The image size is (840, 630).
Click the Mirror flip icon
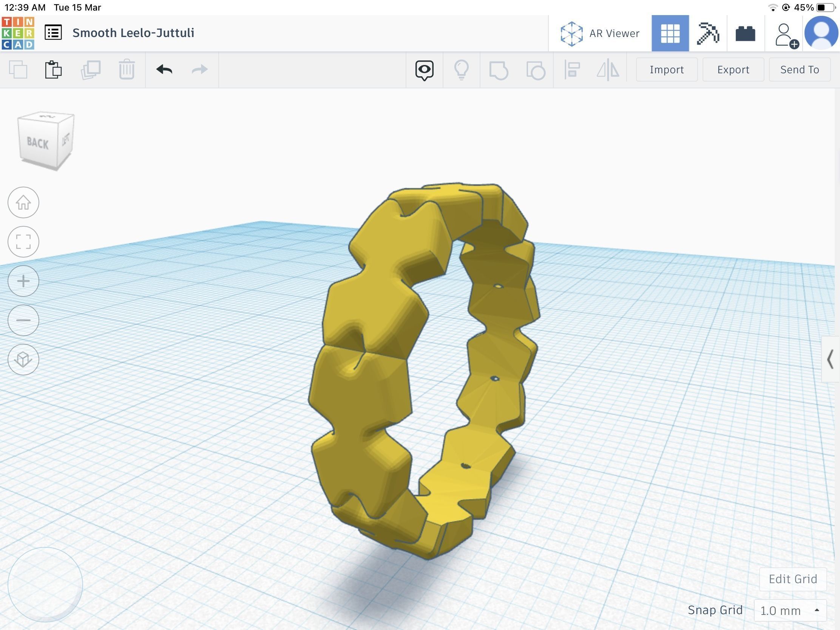pos(608,70)
